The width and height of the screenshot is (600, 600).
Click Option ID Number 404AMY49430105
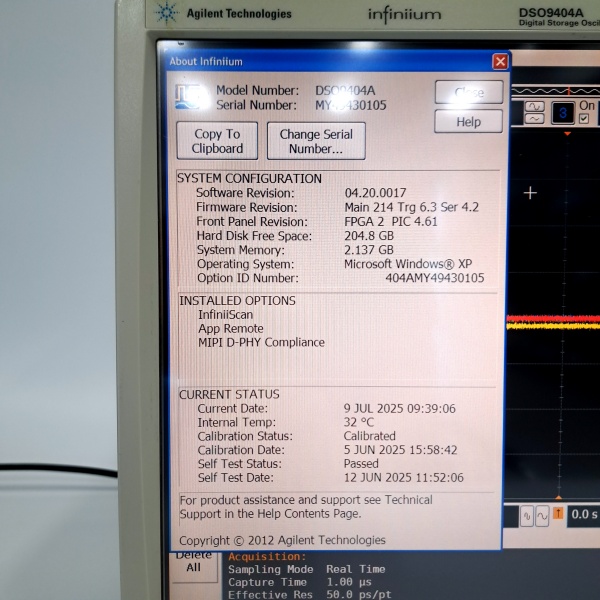tap(435, 277)
